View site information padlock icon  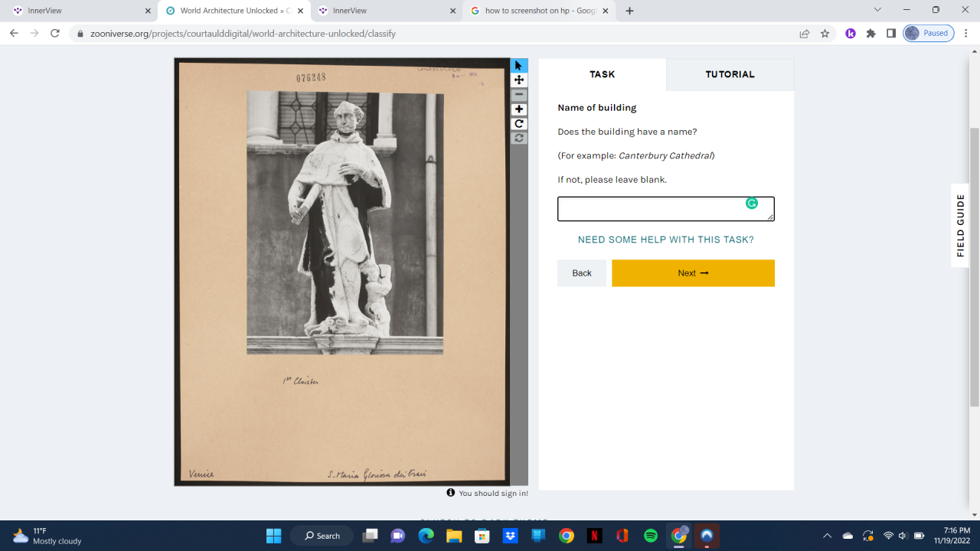coord(80,34)
